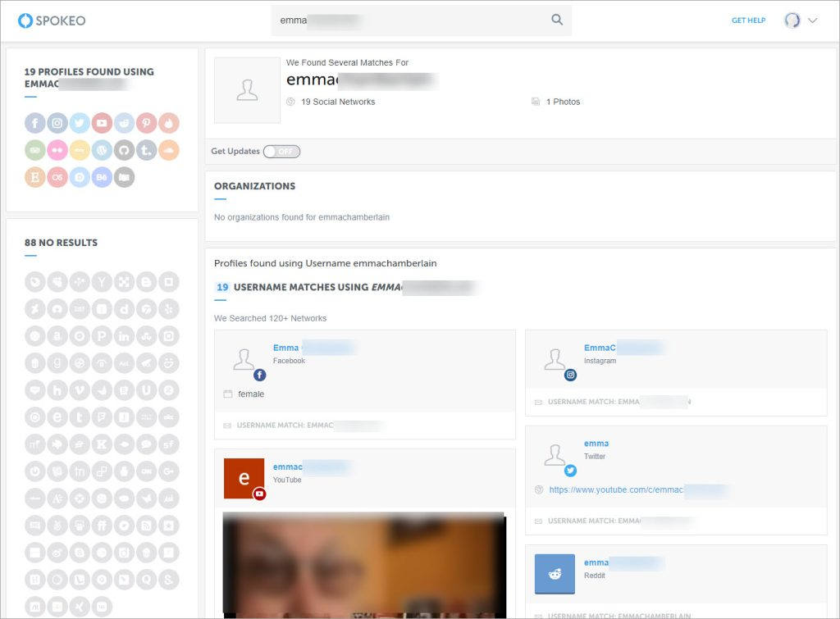This screenshot has width=840, height=619.
Task: Filter by Reddit icon in found profiles
Action: [124, 123]
